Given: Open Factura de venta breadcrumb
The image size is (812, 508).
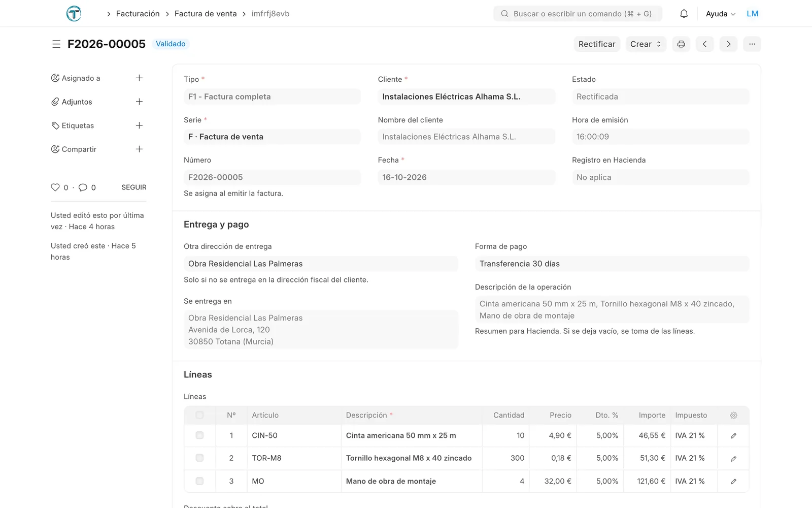Looking at the screenshot, I should (x=206, y=14).
